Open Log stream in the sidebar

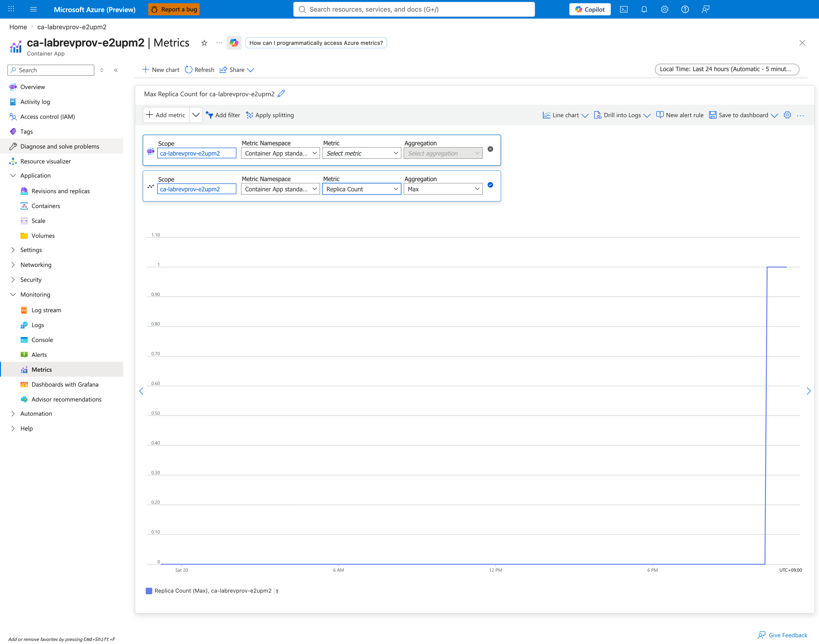tap(46, 310)
